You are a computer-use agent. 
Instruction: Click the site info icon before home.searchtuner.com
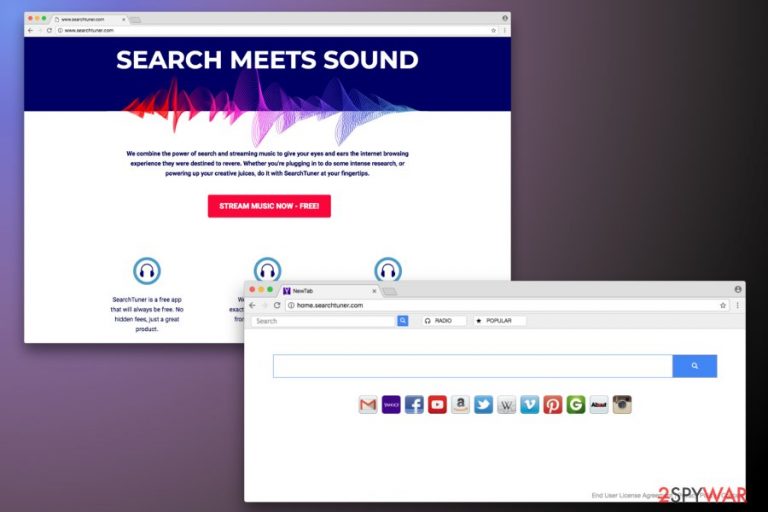coord(291,305)
